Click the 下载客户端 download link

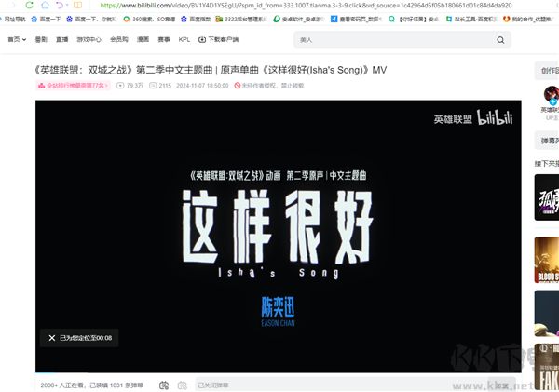tap(218, 39)
